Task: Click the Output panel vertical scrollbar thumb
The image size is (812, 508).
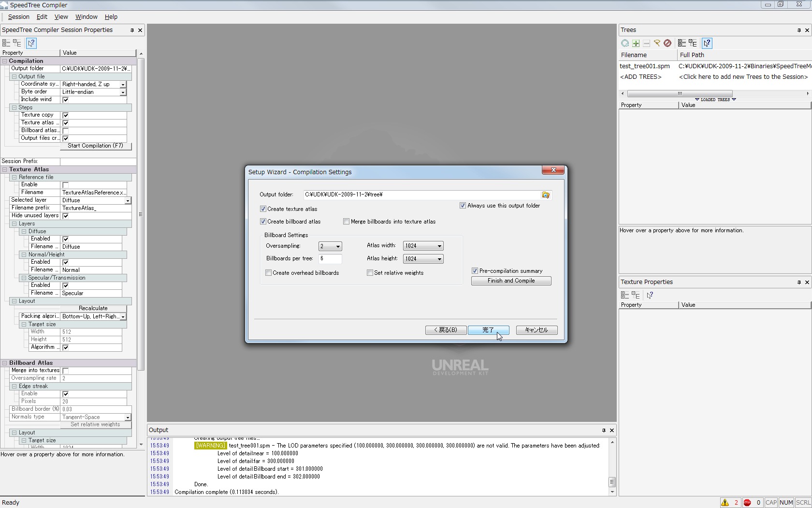Action: pos(612,482)
